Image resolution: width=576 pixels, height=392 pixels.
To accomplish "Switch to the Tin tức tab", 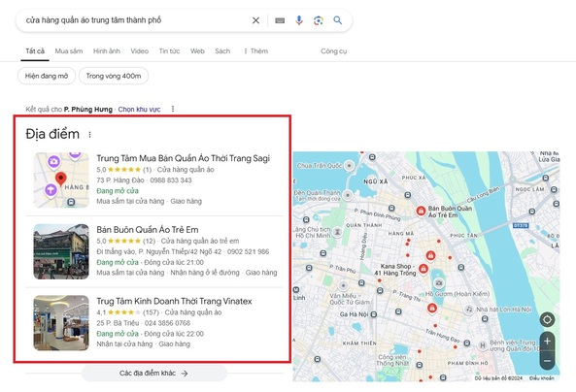I will coord(169,51).
